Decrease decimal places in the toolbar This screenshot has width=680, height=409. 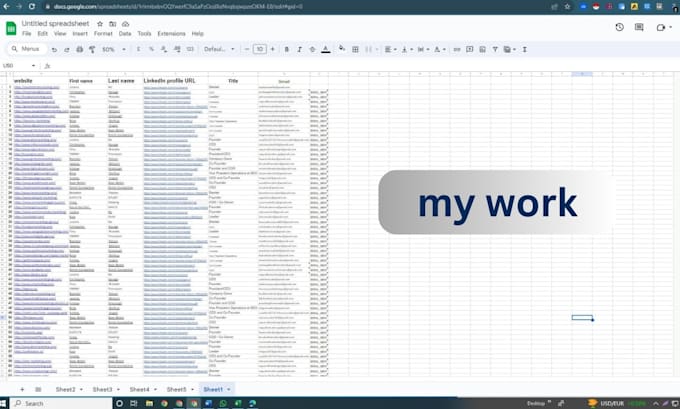pyautogui.click(x=164, y=49)
